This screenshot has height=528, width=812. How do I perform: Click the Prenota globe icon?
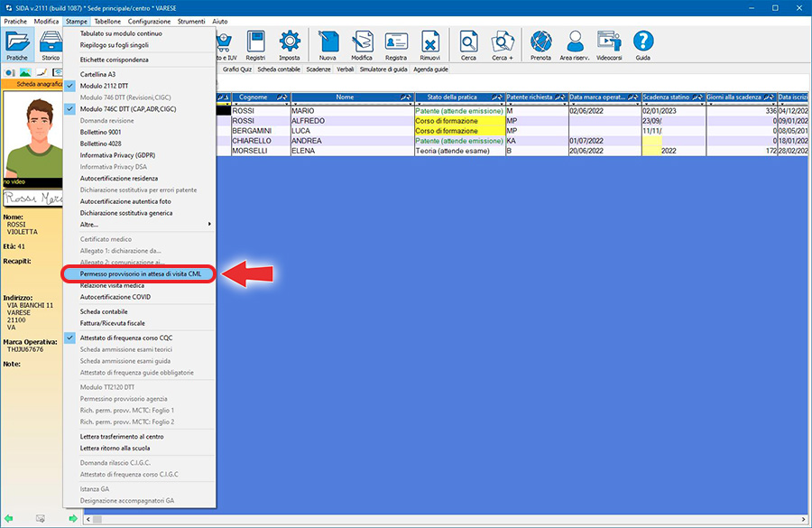click(540, 45)
